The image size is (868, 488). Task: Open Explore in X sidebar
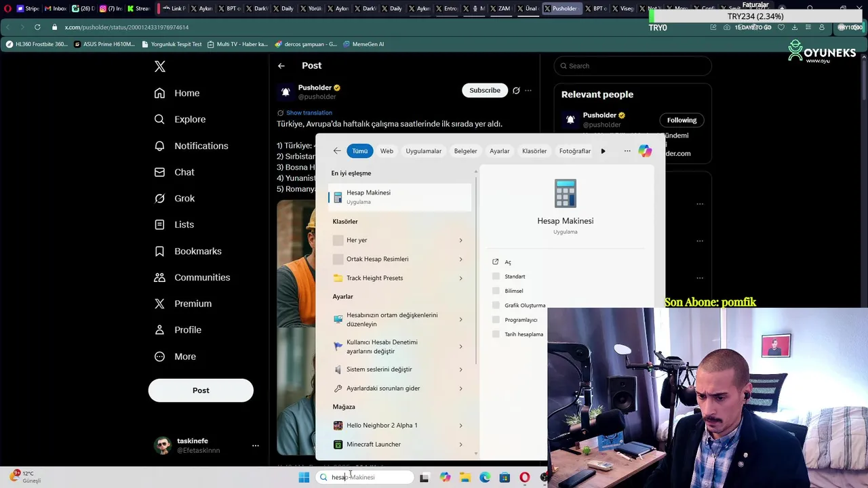180,119
